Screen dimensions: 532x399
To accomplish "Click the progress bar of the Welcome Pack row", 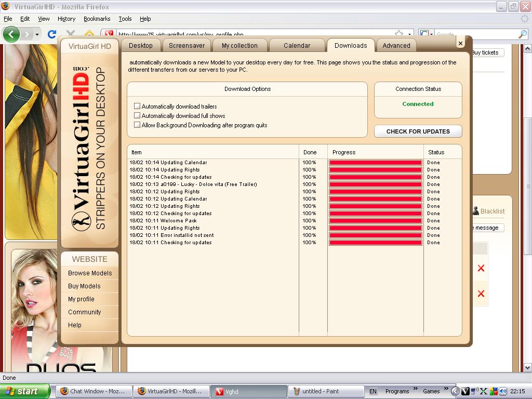I will (375, 221).
